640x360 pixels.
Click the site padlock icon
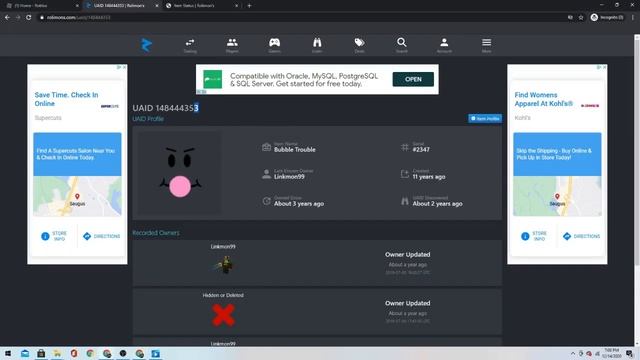[x=42, y=18]
